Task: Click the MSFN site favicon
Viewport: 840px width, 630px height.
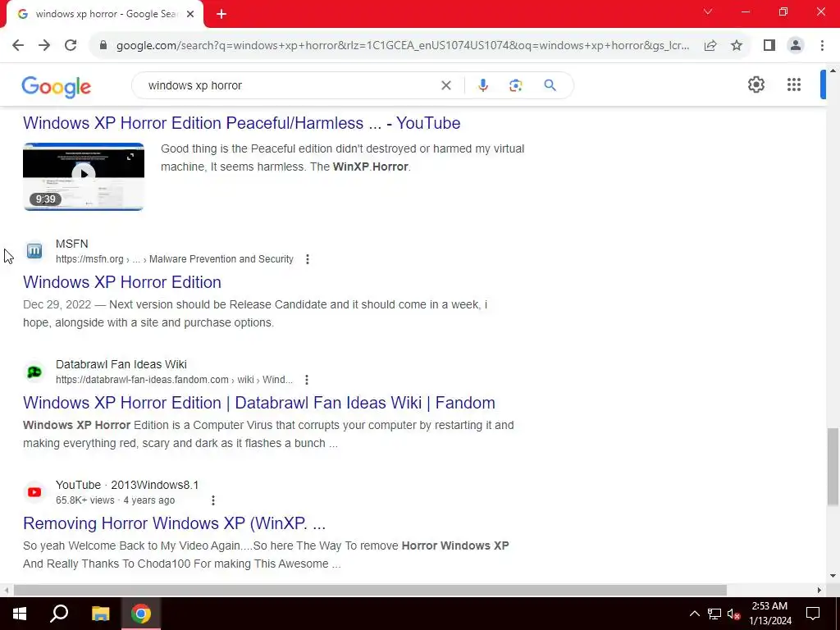Action: point(34,251)
